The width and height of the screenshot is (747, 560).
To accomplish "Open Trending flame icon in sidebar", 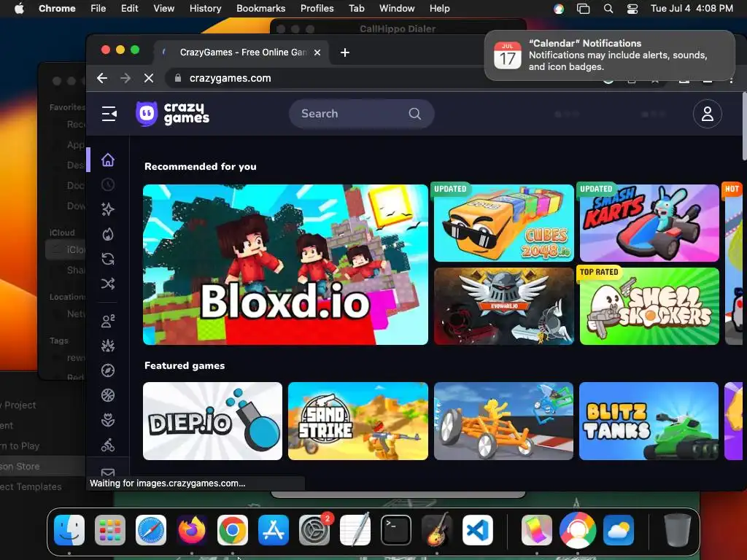I will [x=108, y=234].
